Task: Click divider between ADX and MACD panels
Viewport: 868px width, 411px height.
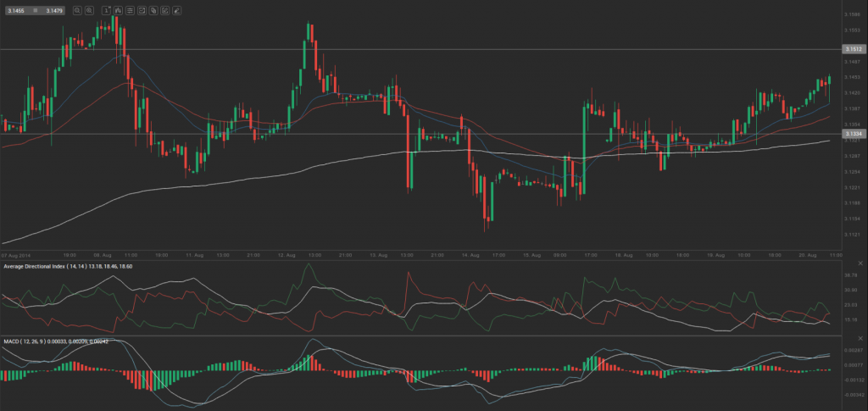Action: click(x=424, y=336)
